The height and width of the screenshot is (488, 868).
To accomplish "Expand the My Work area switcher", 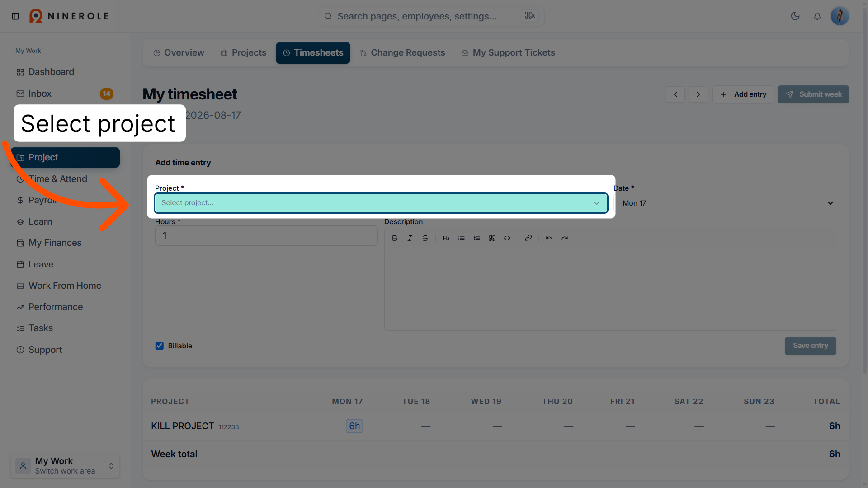I will (65, 466).
